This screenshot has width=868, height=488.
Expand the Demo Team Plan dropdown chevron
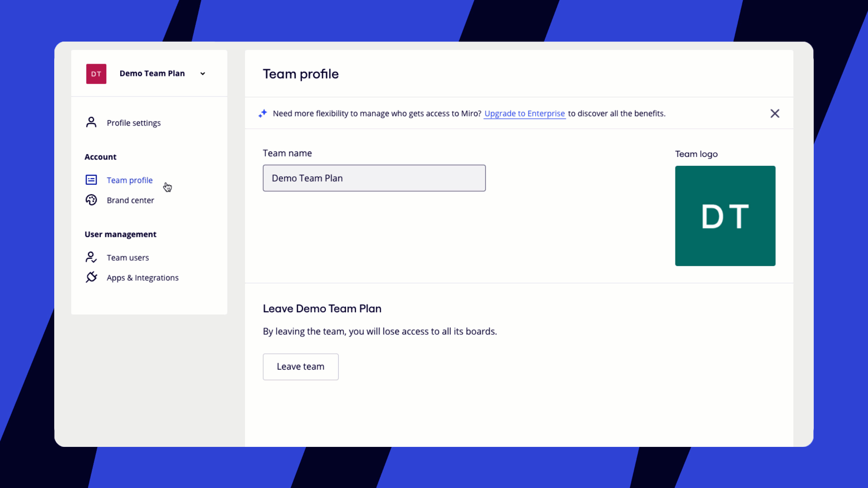click(203, 74)
